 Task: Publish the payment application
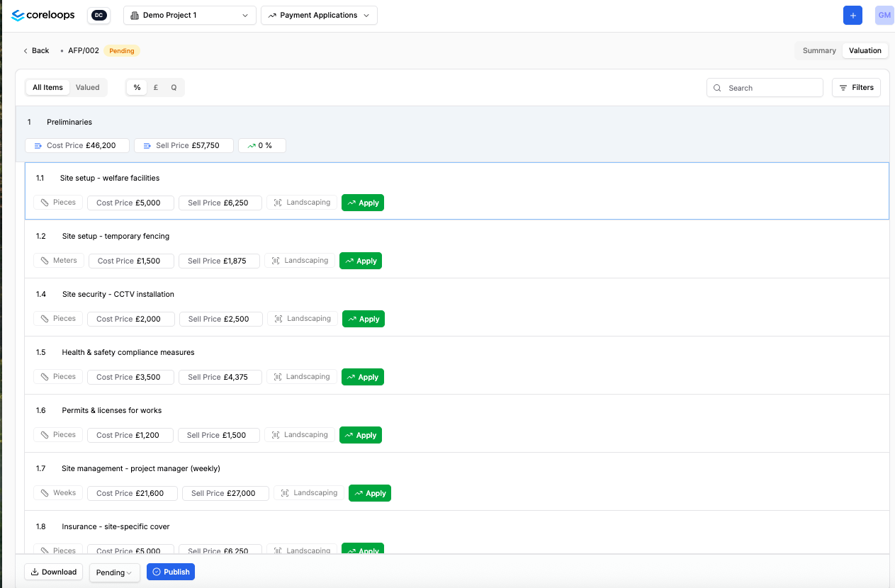click(171, 572)
